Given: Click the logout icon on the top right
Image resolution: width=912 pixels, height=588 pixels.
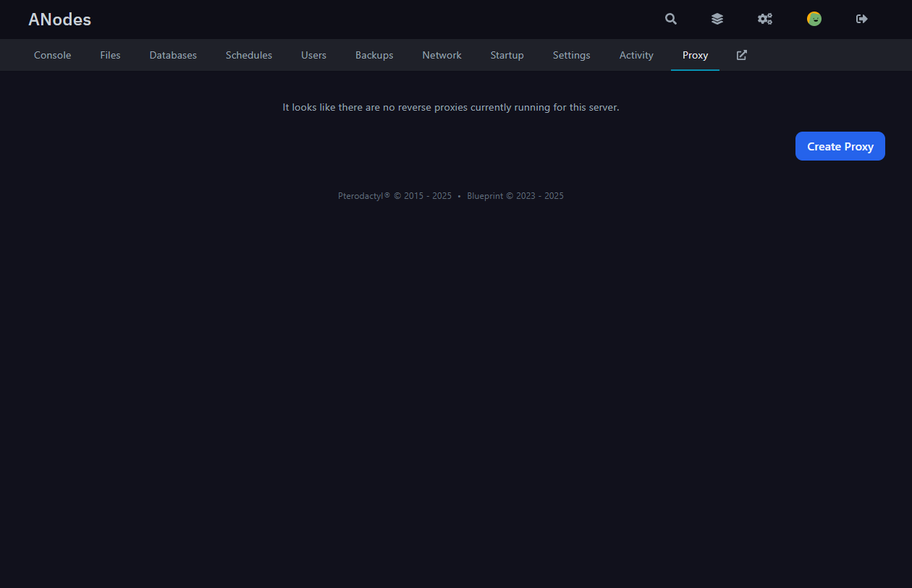Looking at the screenshot, I should click(861, 19).
